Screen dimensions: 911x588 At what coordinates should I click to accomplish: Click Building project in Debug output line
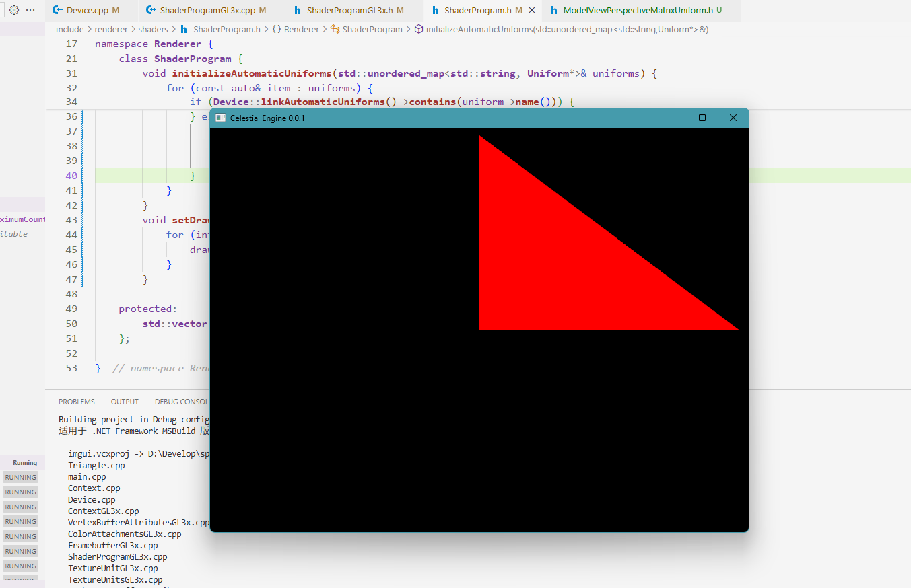coord(134,419)
